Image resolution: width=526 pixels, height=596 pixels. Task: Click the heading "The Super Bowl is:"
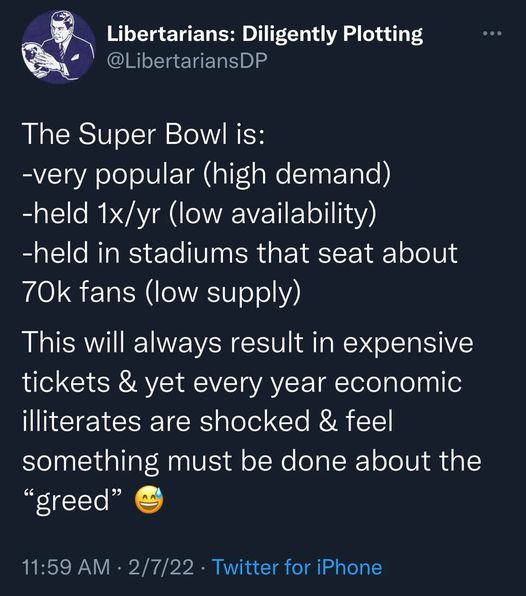click(x=144, y=135)
